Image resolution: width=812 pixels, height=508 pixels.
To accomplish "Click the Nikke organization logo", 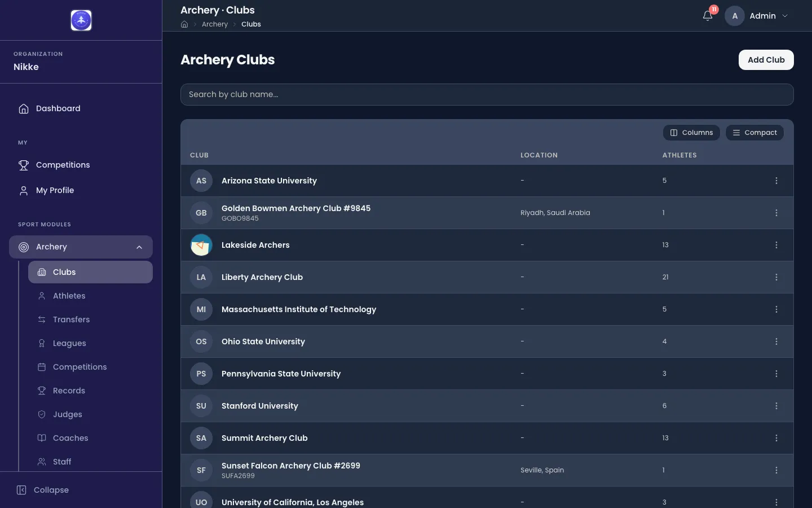I will coord(81,20).
